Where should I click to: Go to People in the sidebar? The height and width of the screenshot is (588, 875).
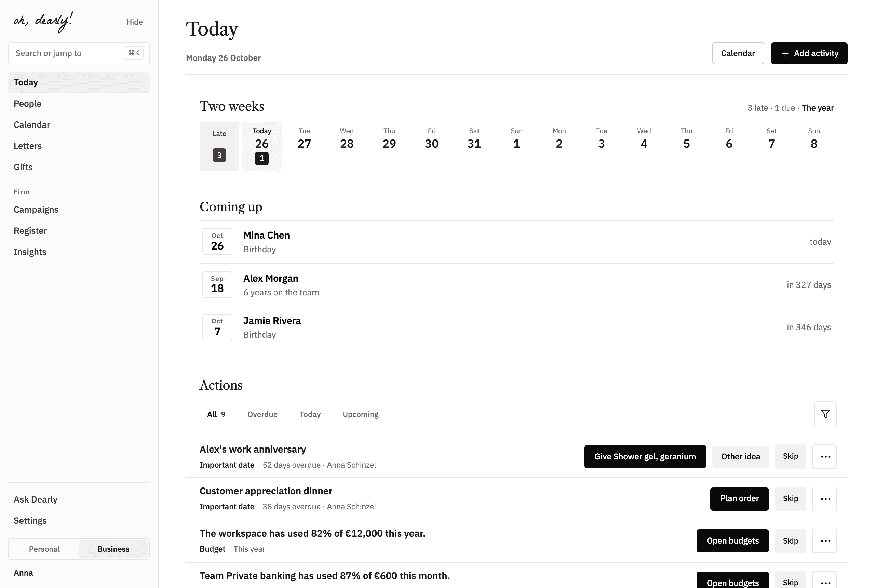tap(79, 104)
